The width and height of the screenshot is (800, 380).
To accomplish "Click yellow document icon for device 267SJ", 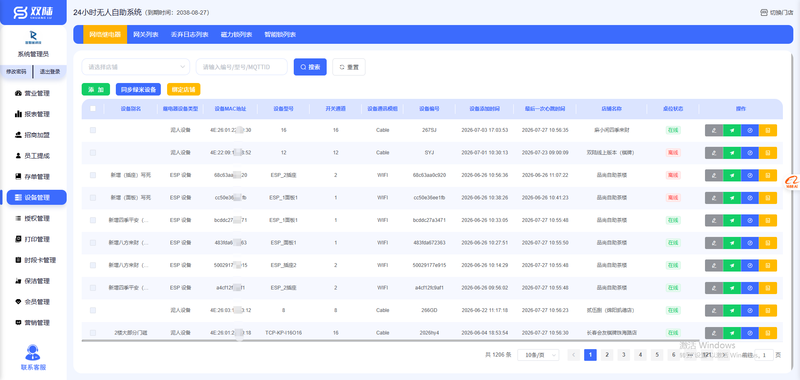I will point(768,130).
